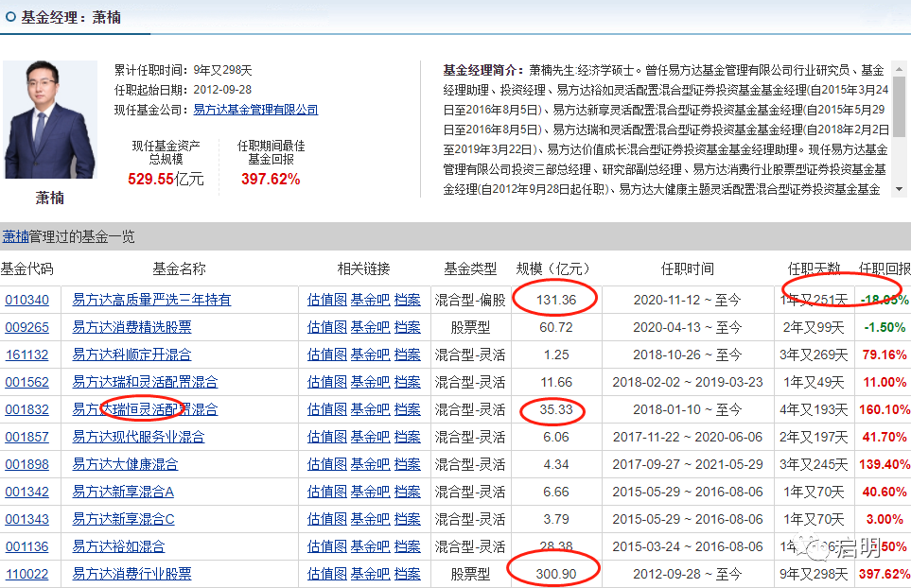Click the manager bio scroll-down arrow

(899, 189)
